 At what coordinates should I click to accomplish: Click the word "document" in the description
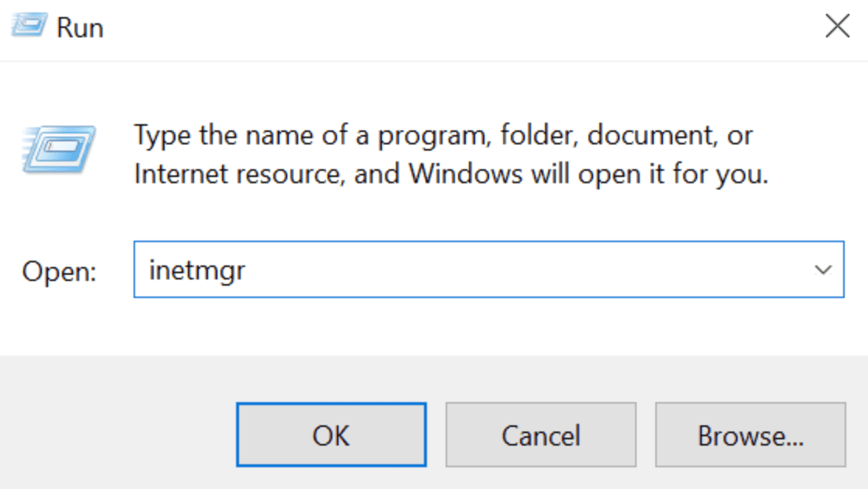(651, 136)
